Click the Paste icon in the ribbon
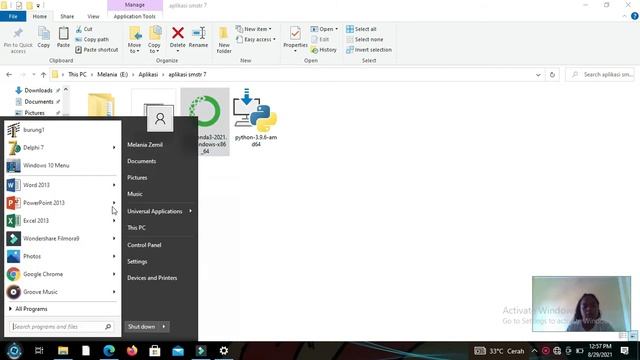Screen dimensions: 640x360 (63, 33)
